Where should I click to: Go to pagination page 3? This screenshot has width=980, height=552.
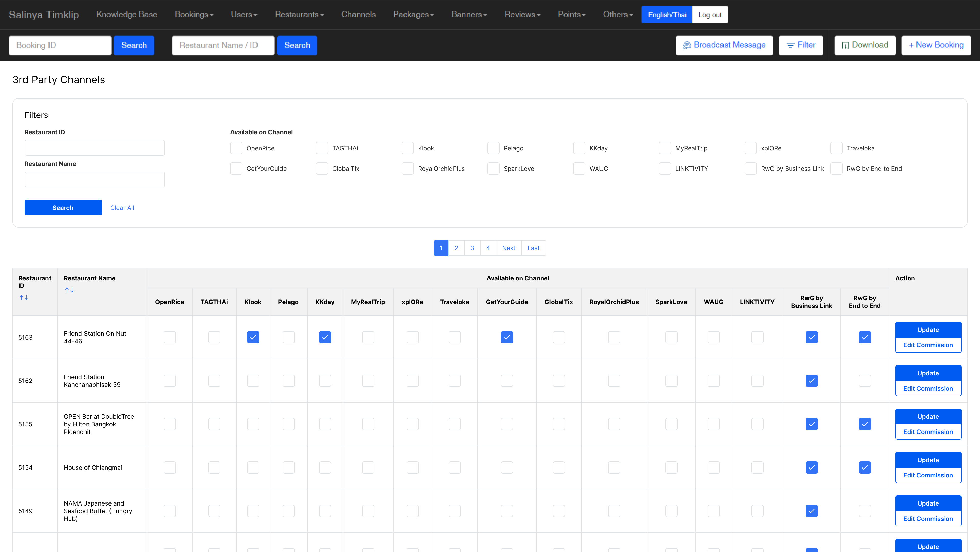(x=472, y=248)
